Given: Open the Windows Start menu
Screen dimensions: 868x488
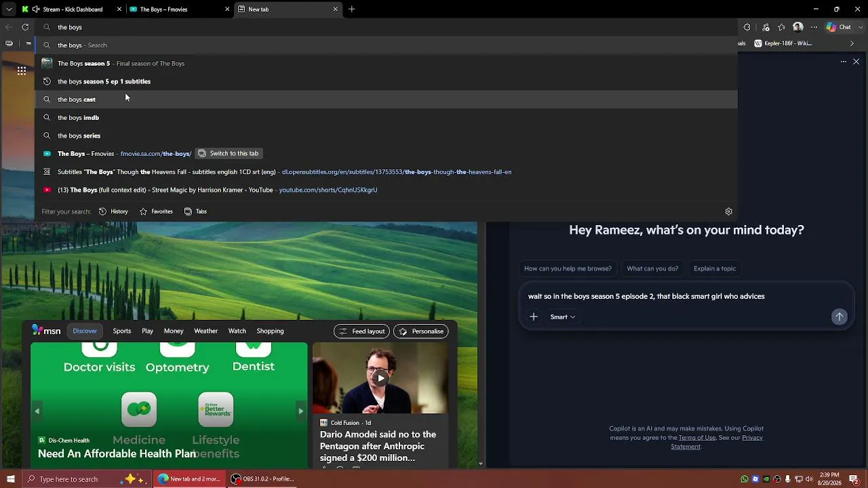Looking at the screenshot, I should pyautogui.click(x=10, y=479).
